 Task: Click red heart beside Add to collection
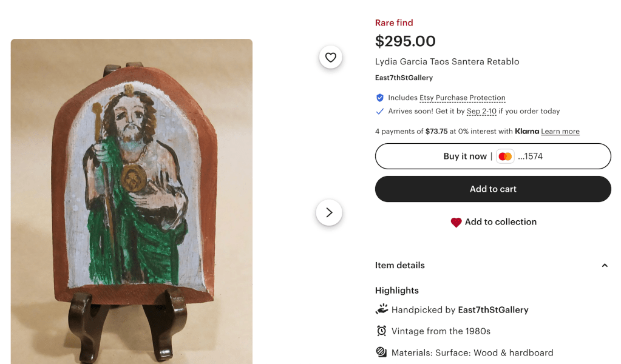pyautogui.click(x=456, y=223)
